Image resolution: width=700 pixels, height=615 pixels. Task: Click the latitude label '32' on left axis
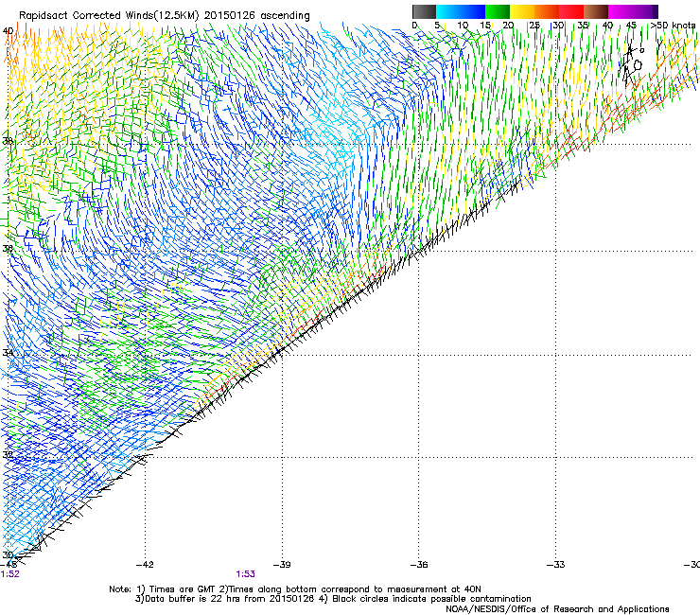(8, 455)
